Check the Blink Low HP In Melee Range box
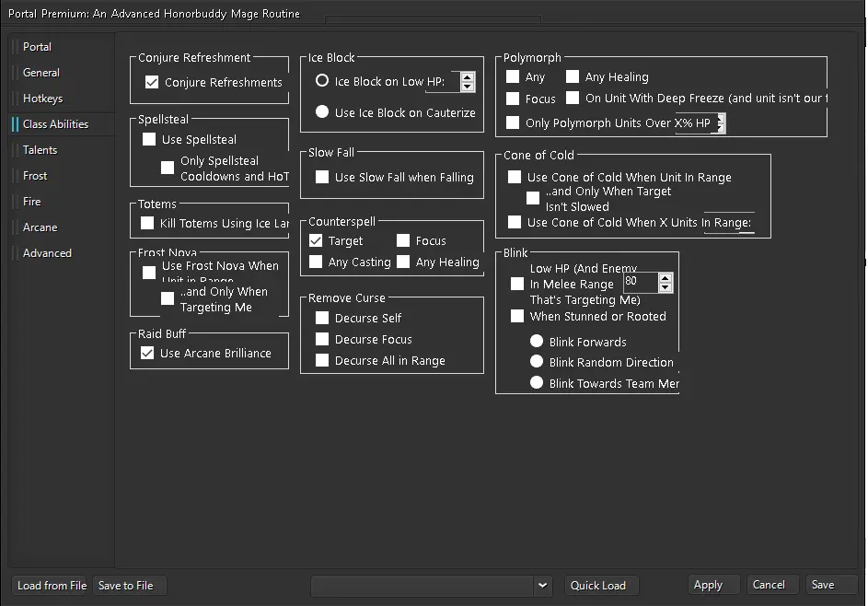This screenshot has width=868, height=606. point(517,284)
